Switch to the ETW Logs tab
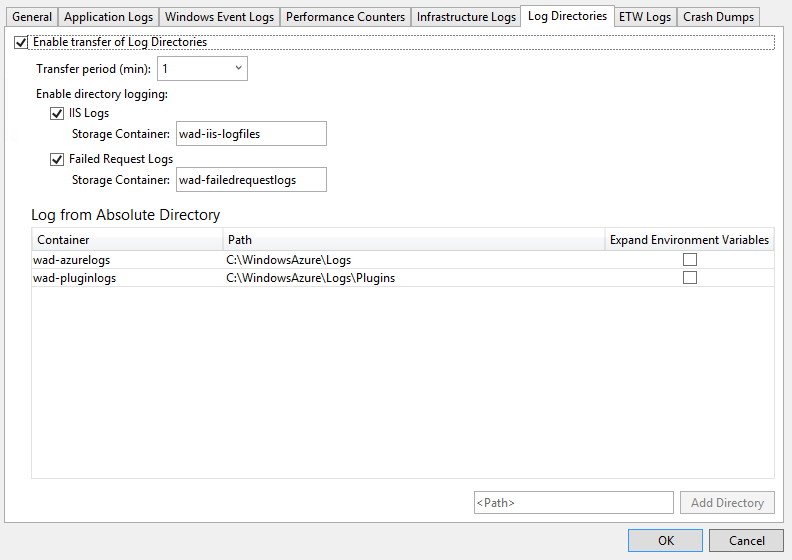 (645, 17)
